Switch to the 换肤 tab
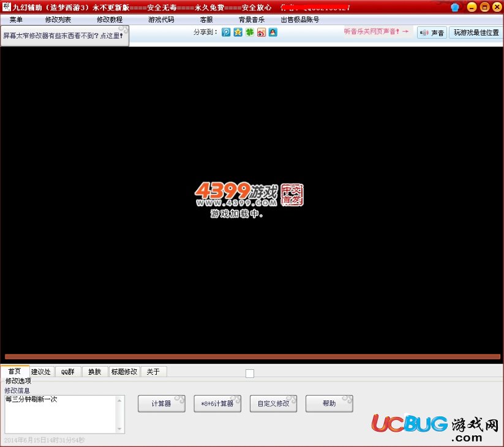The height and width of the screenshot is (447, 504). 94,372
